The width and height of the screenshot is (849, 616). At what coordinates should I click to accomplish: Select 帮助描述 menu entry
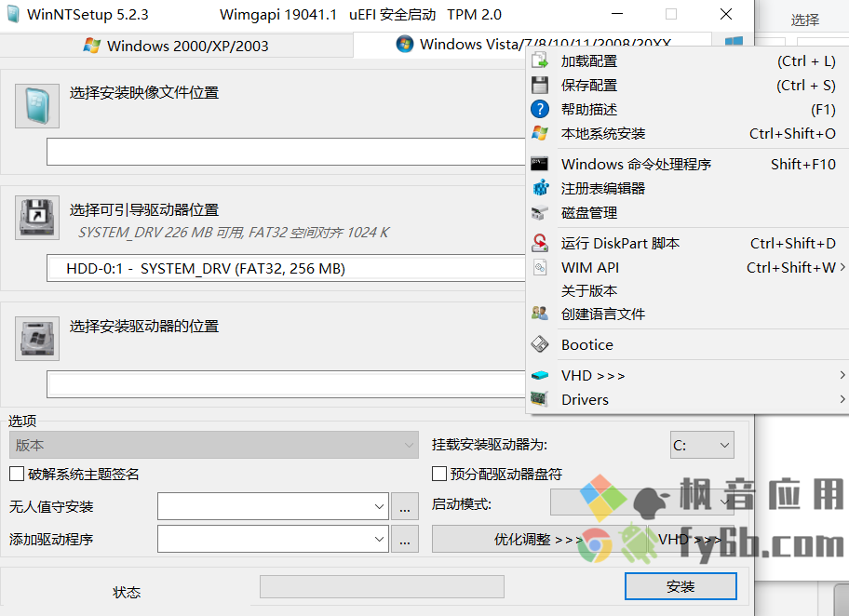[x=687, y=110]
